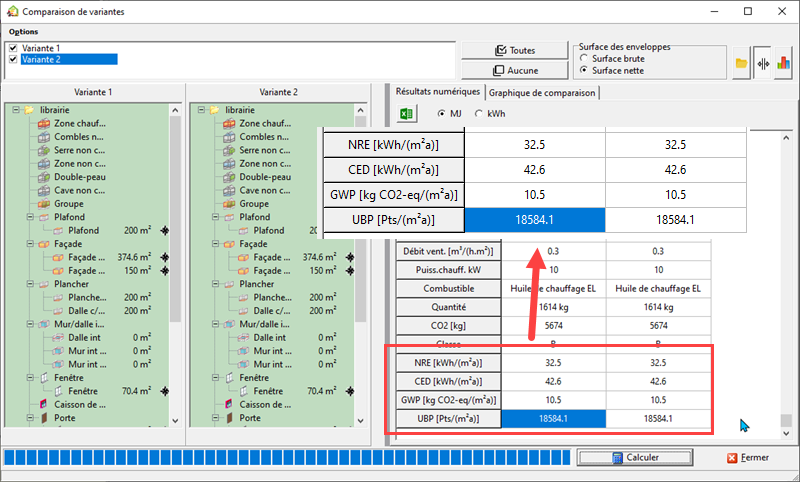Uncheck the Variante 2 checkbox

12,59
